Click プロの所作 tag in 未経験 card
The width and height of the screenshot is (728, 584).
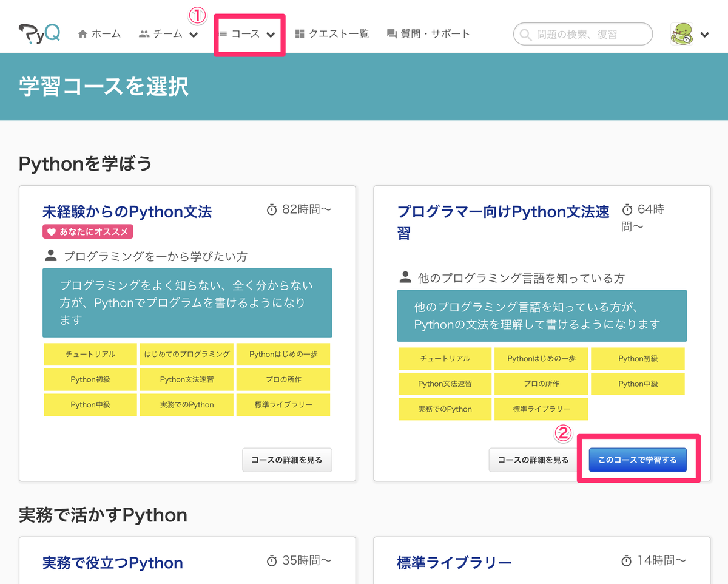click(x=283, y=379)
